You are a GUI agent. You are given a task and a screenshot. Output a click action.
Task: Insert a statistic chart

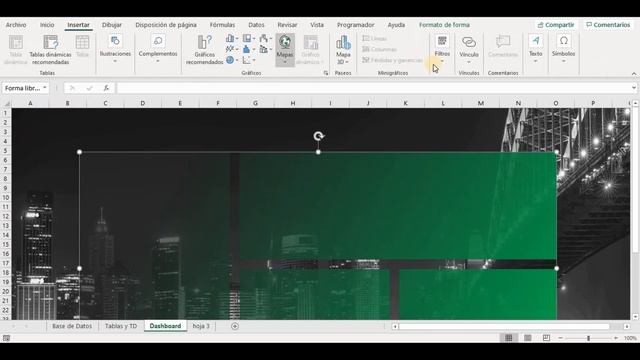pyautogui.click(x=247, y=49)
